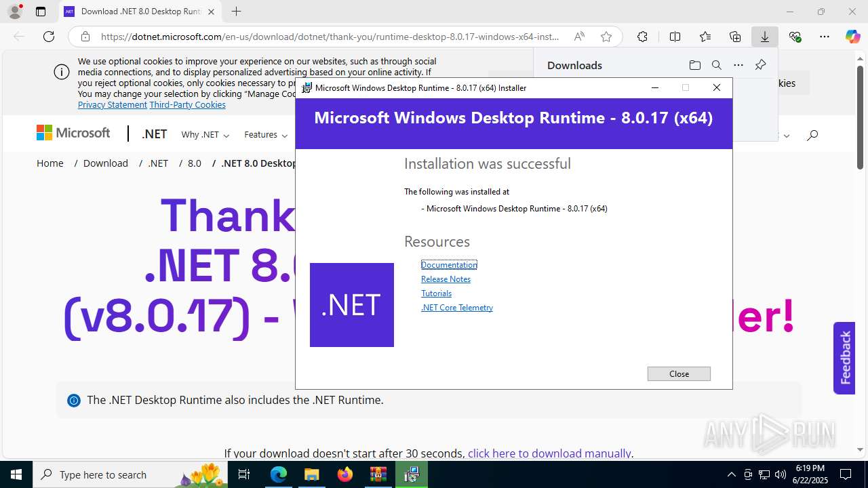Click the page vertical scrollbar thumb
The height and width of the screenshot is (488, 868).
(860, 117)
